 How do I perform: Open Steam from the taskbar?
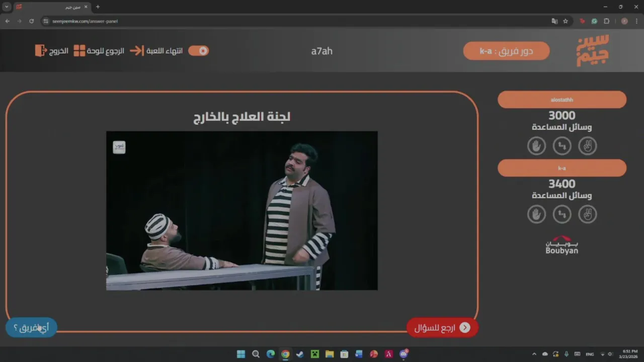tap(300, 354)
